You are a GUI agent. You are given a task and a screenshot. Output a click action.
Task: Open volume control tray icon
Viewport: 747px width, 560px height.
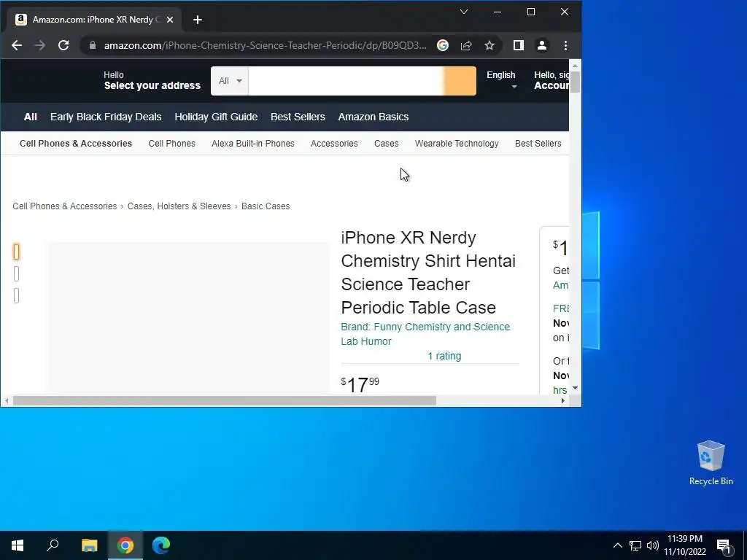[x=653, y=545]
